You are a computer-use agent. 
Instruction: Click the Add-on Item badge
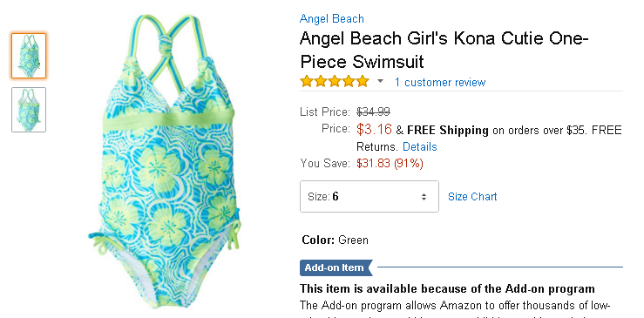tap(336, 267)
